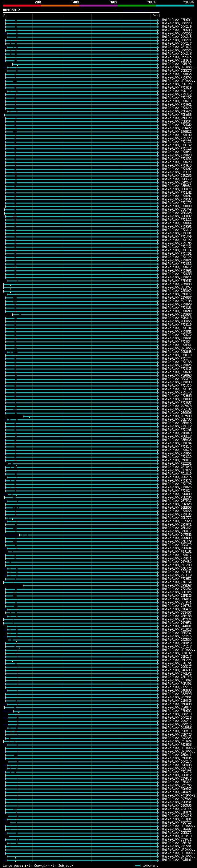Image resolution: width=197 pixels, height=868 pixels.
Task: Click the purple ~60% identity legend segment
Action: tap(98, 6)
